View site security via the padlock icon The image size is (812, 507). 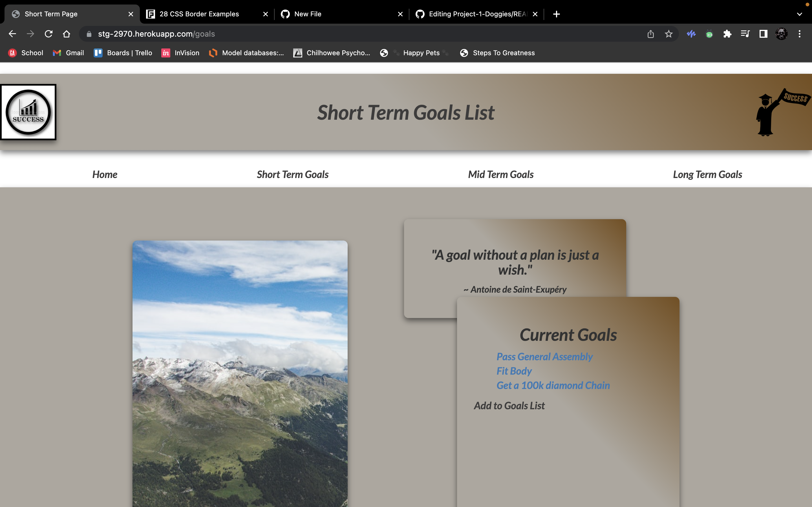[89, 34]
